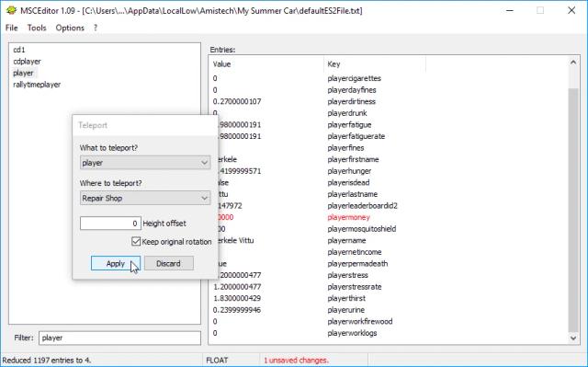Viewport: 588px width, 367px height.
Task: Click the MSCEditor app icon in title bar
Action: point(11,10)
